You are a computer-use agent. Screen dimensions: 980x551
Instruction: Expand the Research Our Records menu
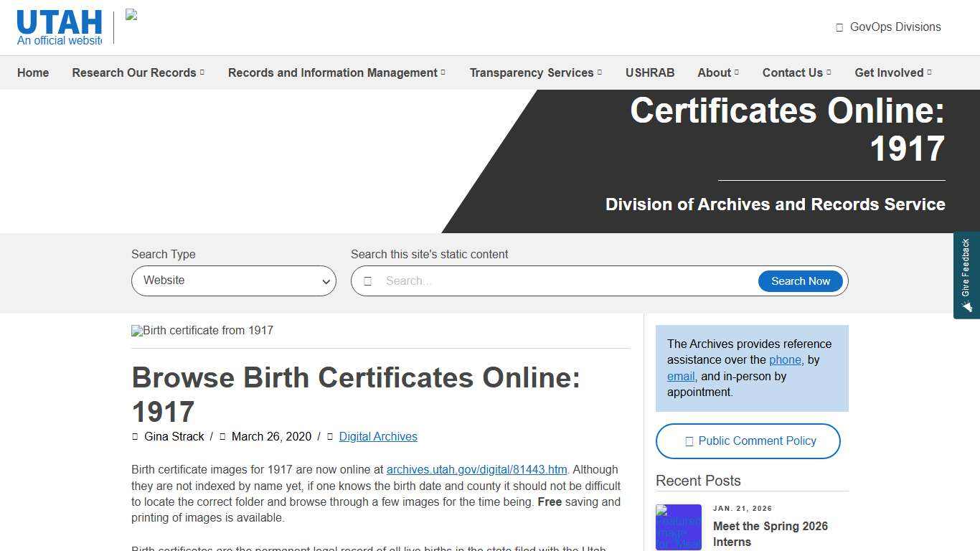pos(137,72)
